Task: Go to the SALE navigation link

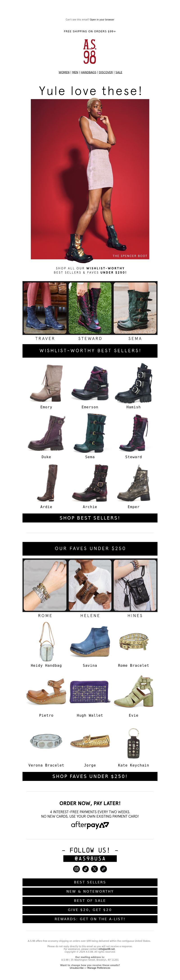Action: [x=119, y=72]
